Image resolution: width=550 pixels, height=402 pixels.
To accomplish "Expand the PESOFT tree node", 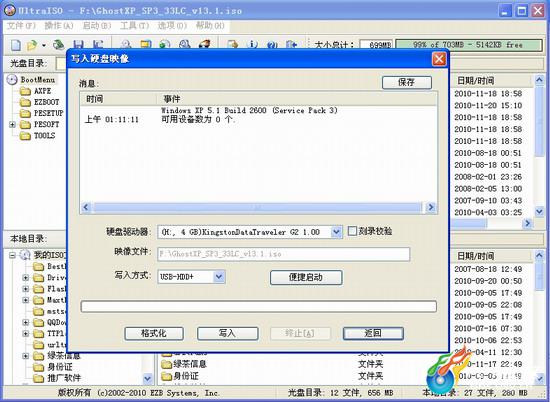I will pyautogui.click(x=12, y=124).
